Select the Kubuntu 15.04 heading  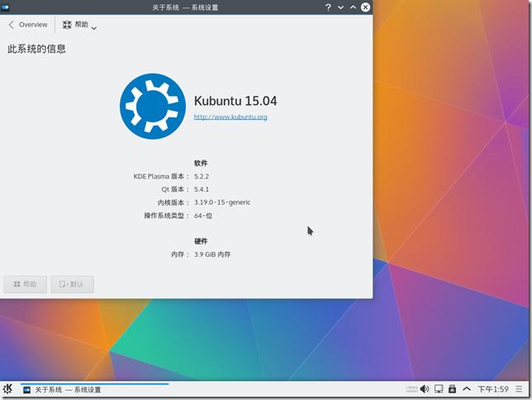point(235,101)
